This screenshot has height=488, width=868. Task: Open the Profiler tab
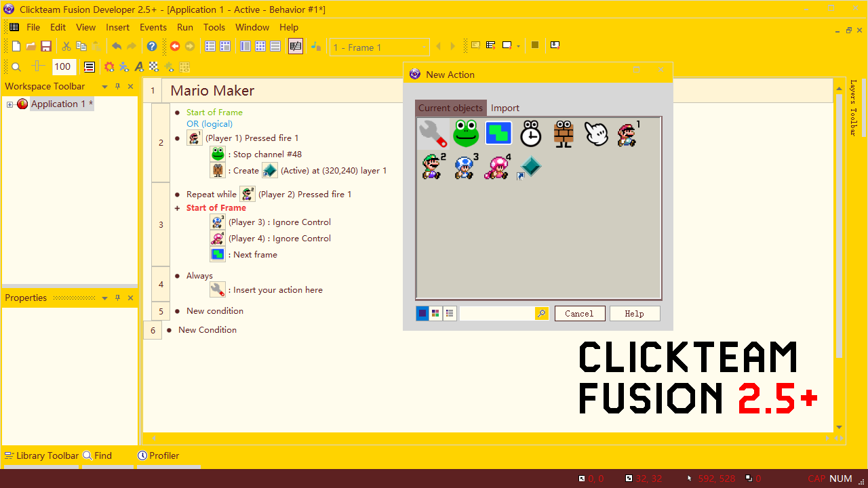(x=158, y=455)
